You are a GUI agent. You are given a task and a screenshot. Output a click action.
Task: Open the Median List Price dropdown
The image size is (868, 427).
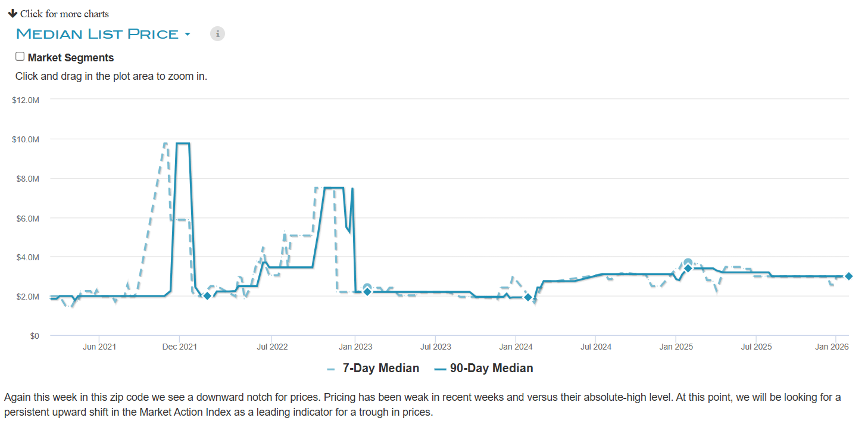coord(97,34)
